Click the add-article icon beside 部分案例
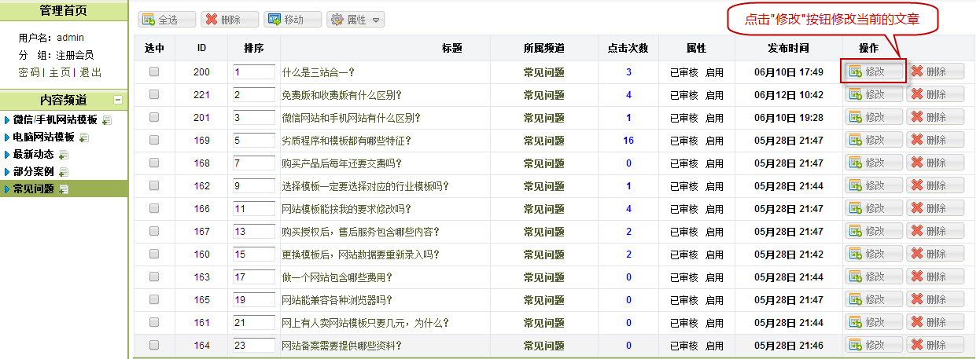Viewport: 980px width, 359px height. click(x=64, y=172)
